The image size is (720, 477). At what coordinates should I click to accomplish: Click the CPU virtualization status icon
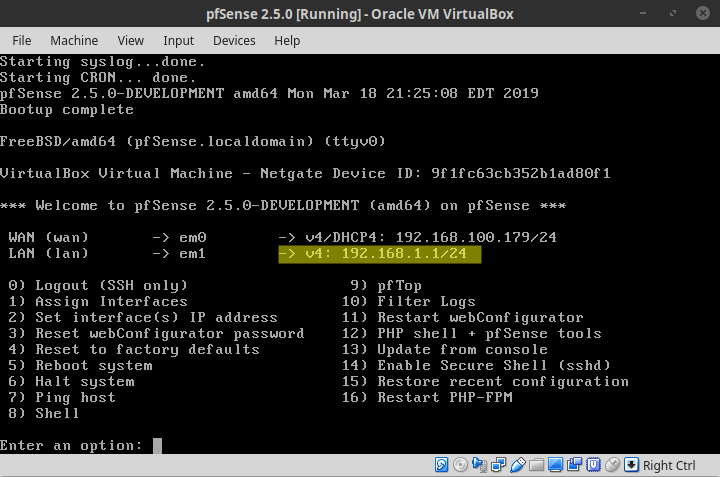(593, 465)
